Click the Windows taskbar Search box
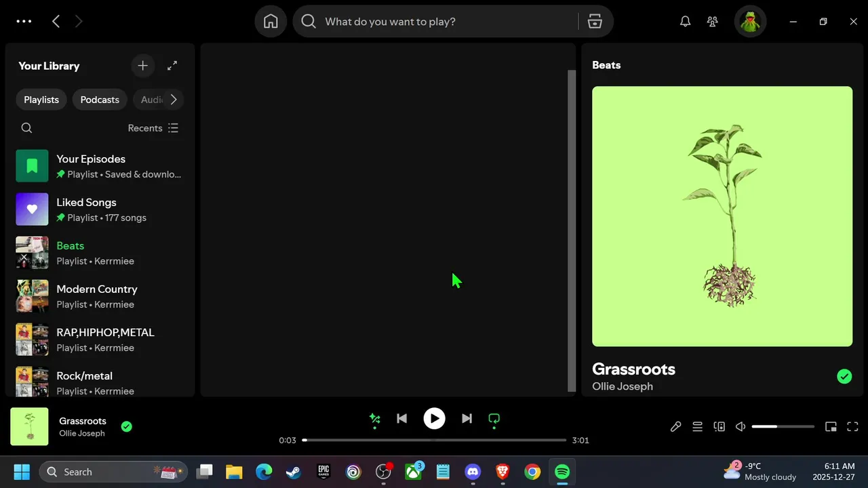The image size is (868, 488). coord(113,472)
